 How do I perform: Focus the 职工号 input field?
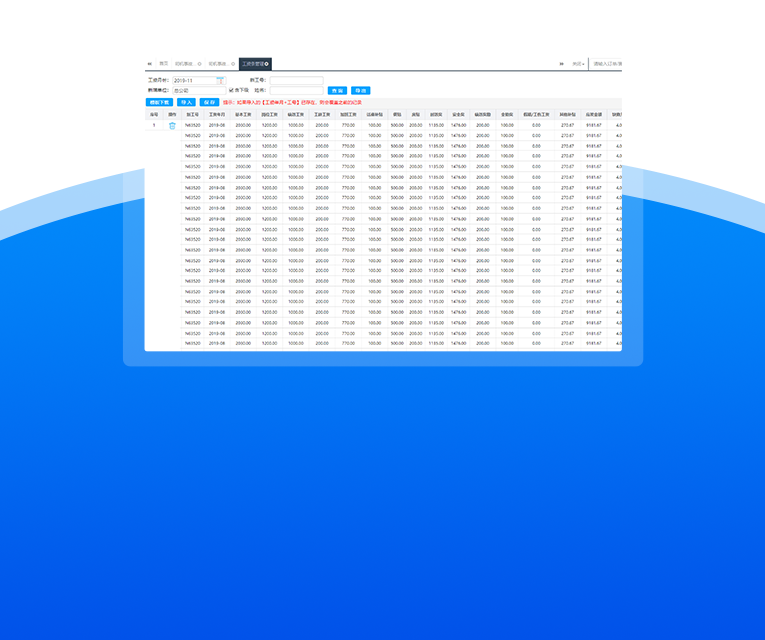(296, 80)
